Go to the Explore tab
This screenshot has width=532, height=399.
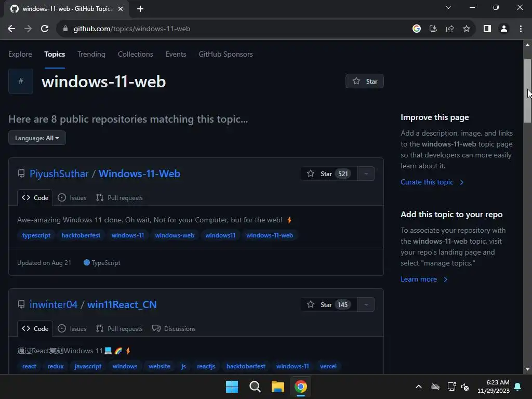20,54
